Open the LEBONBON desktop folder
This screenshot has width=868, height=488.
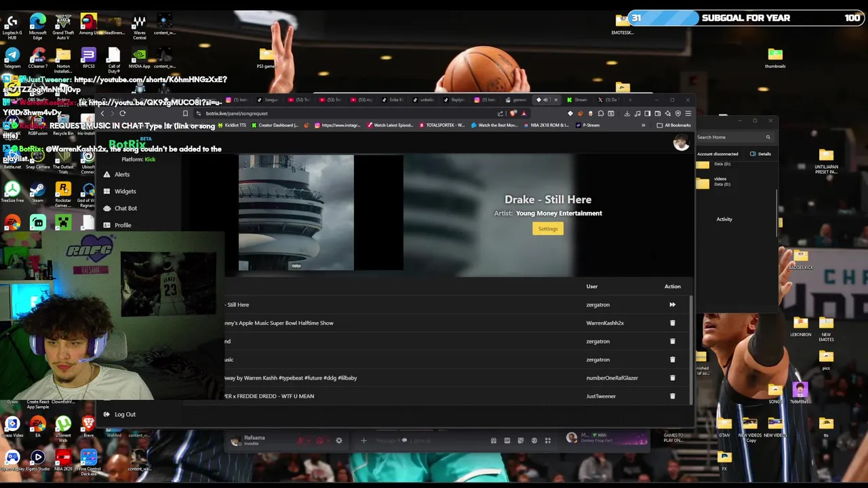point(800,325)
